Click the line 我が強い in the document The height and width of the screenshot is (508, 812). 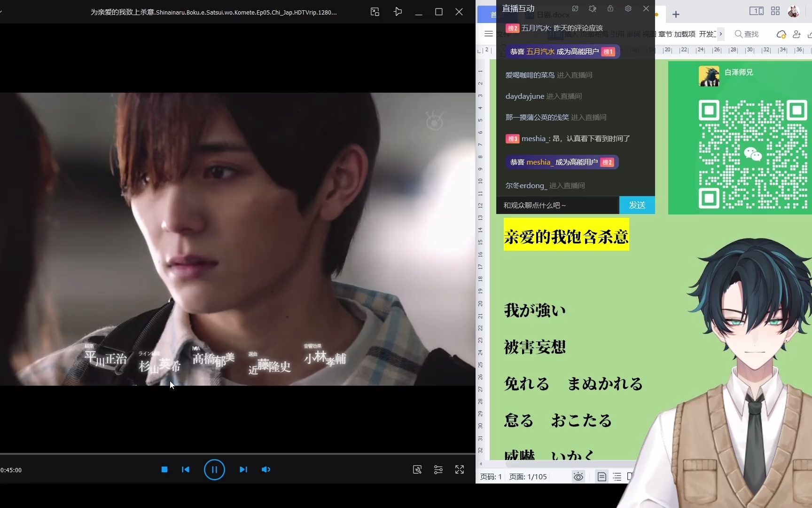pos(535,310)
